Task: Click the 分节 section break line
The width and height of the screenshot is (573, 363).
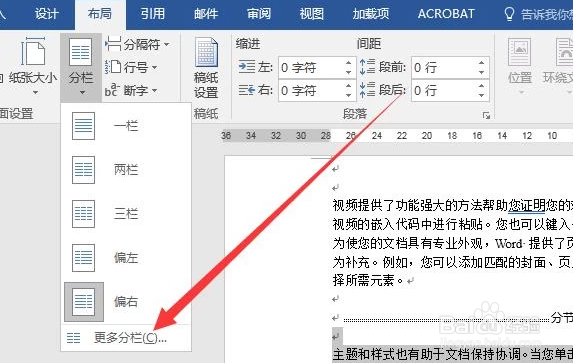Action: (x=458, y=319)
